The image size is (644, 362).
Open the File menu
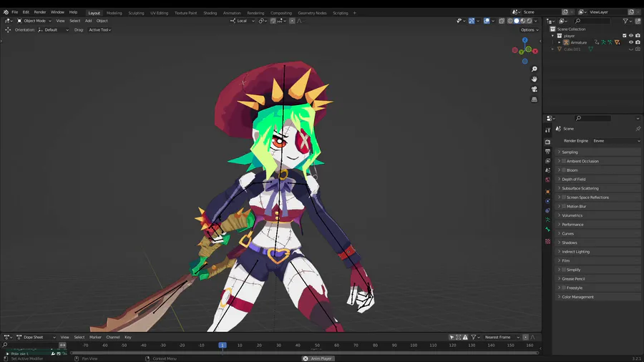click(14, 12)
